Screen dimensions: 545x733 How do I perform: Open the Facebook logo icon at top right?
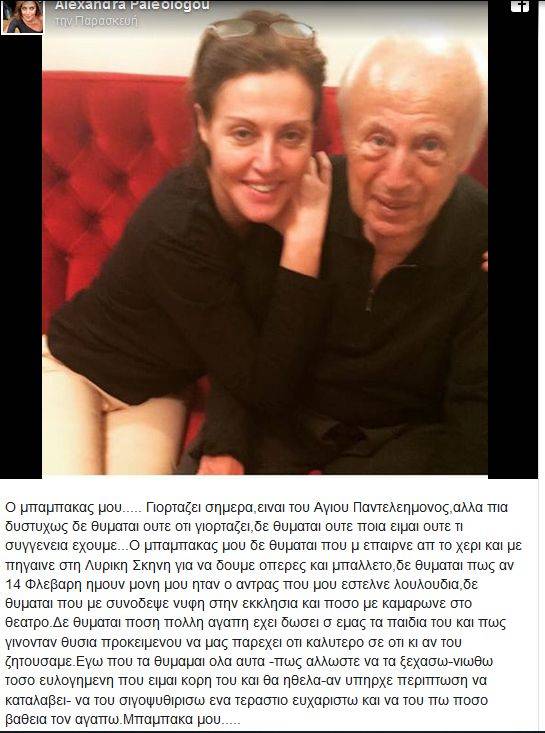click(x=520, y=5)
